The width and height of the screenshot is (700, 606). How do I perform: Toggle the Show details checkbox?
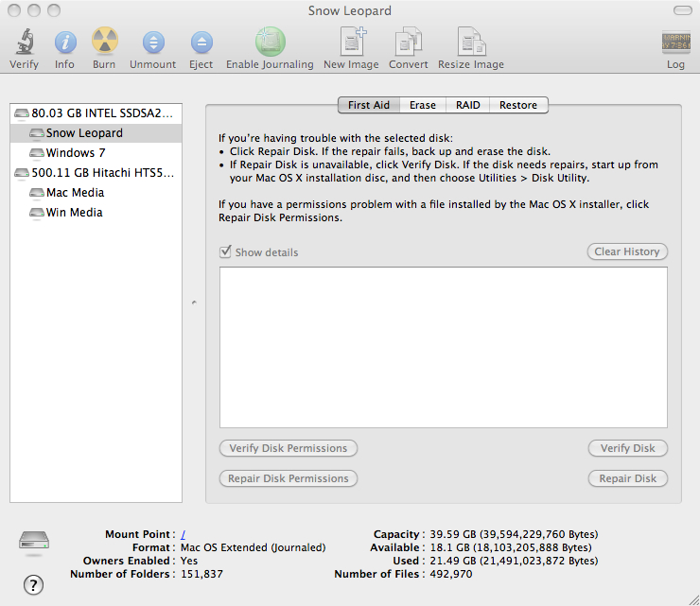pyautogui.click(x=225, y=251)
